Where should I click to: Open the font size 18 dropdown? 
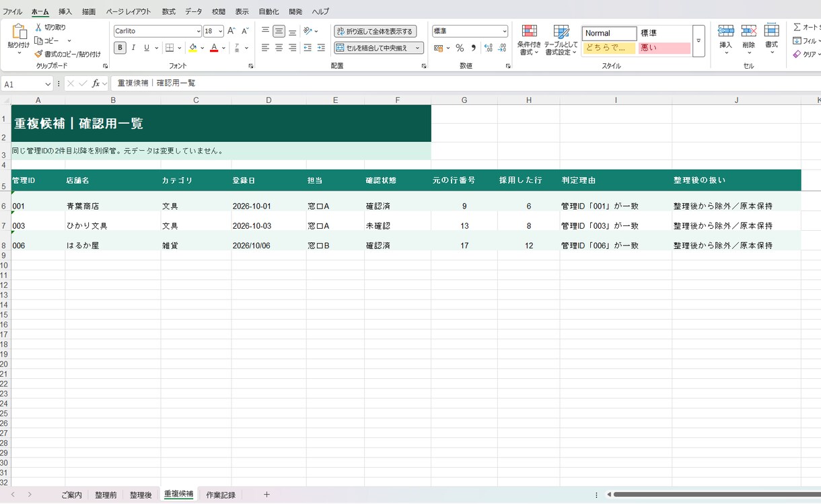click(220, 31)
